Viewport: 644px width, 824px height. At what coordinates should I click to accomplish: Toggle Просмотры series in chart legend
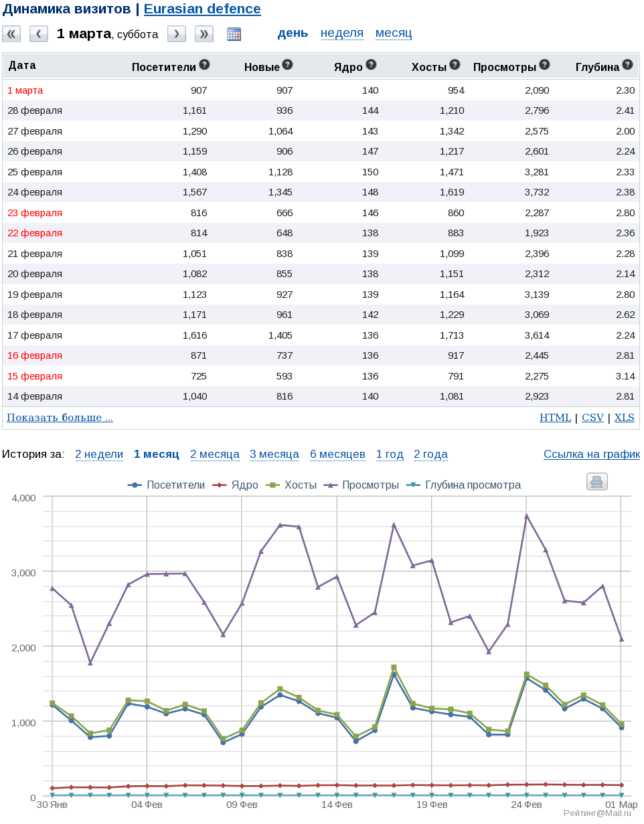(x=361, y=485)
